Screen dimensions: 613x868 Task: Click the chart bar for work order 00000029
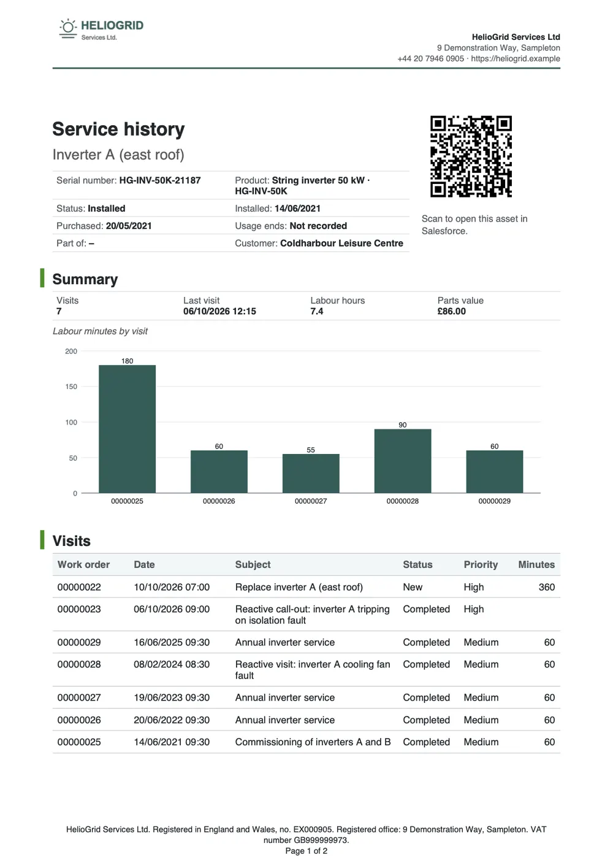(495, 472)
